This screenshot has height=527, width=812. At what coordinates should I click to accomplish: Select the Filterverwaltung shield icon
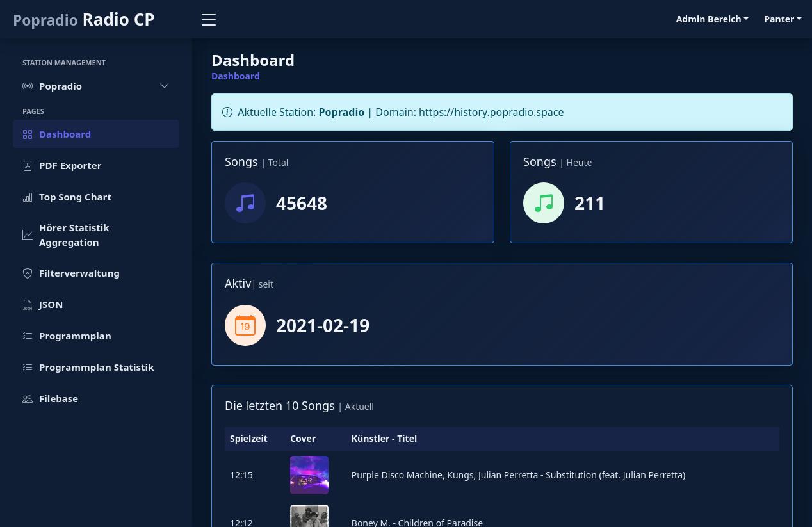pos(28,273)
